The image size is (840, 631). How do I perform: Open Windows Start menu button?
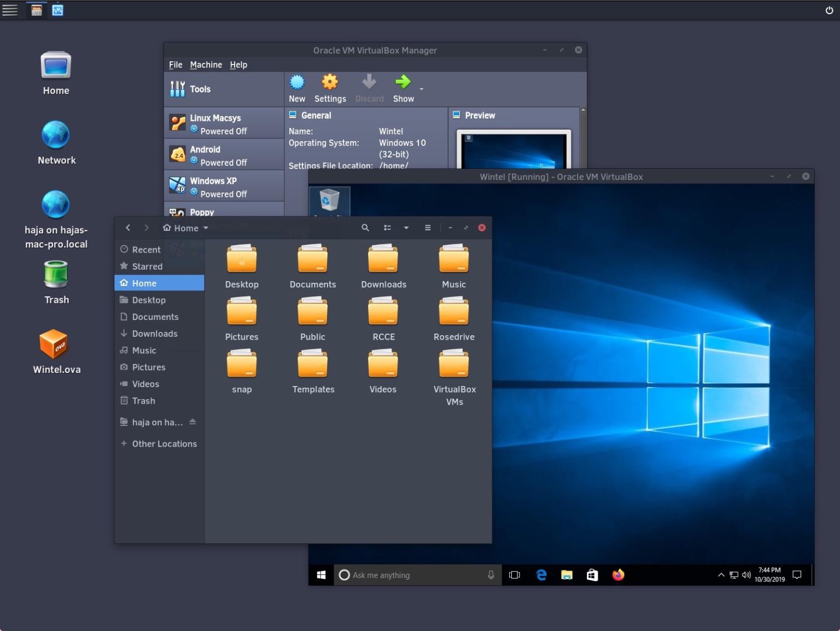pyautogui.click(x=321, y=575)
